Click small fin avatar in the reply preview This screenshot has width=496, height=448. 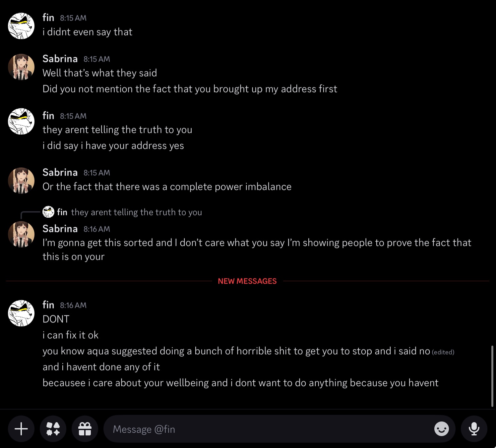48,212
